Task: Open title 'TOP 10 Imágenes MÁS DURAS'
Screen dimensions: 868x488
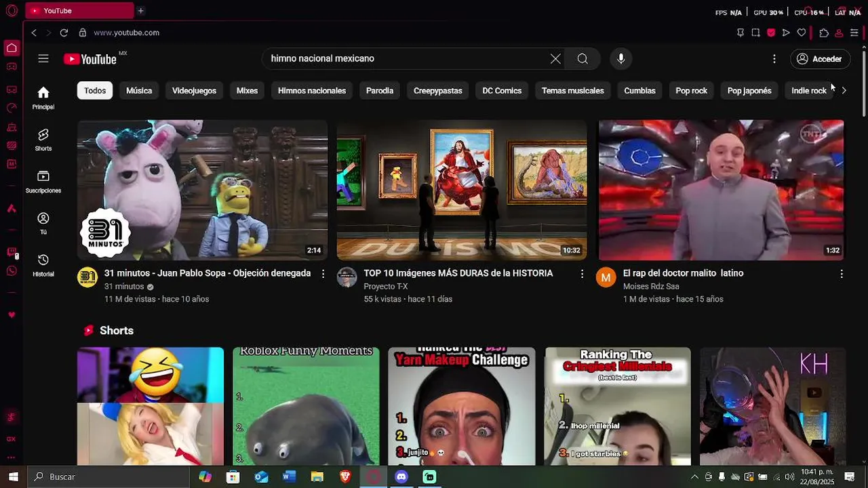Action: 458,273
